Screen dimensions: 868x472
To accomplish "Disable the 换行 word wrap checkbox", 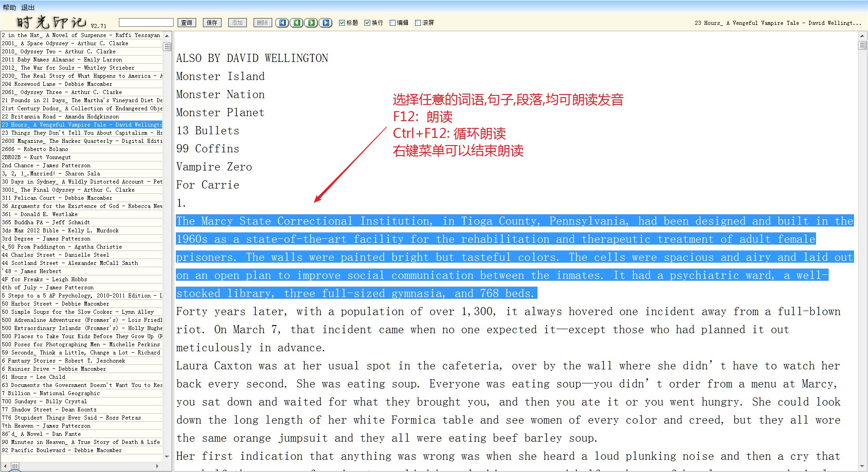I will click(x=368, y=23).
